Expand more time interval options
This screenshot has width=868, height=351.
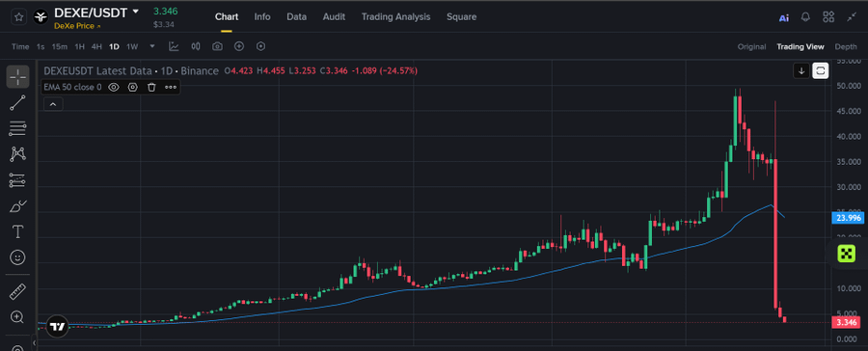point(152,46)
